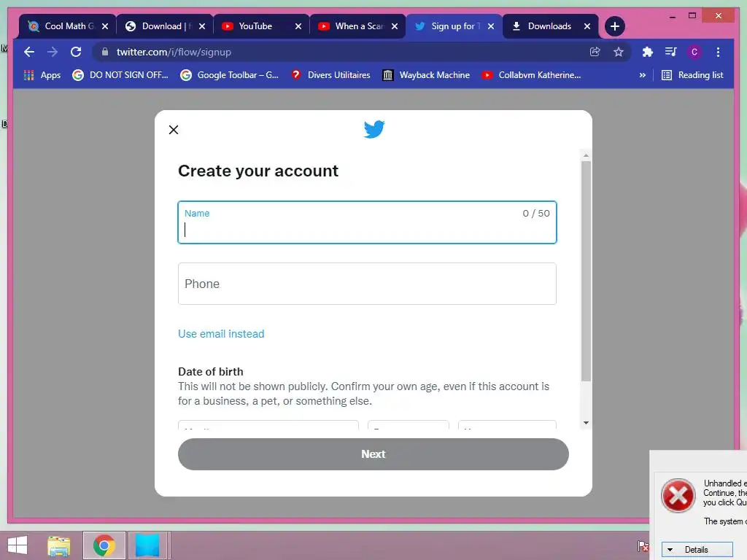Open Divers Utilitaires bookmark
The height and width of the screenshot is (560, 747).
330,75
